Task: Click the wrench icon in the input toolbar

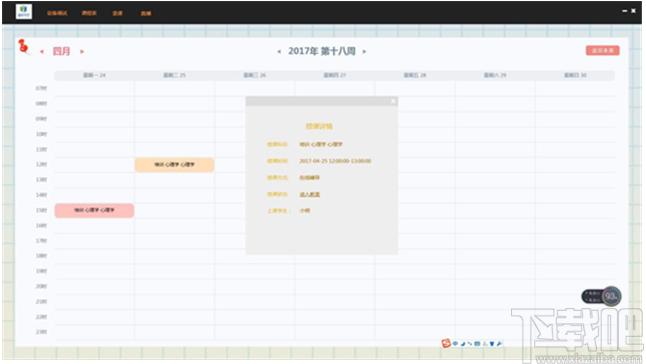Action: click(499, 343)
